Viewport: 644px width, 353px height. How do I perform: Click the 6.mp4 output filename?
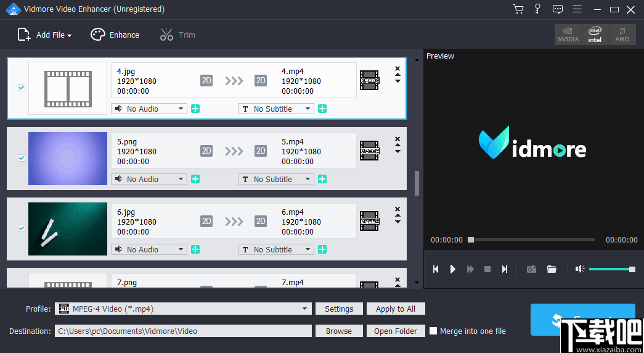[293, 212]
